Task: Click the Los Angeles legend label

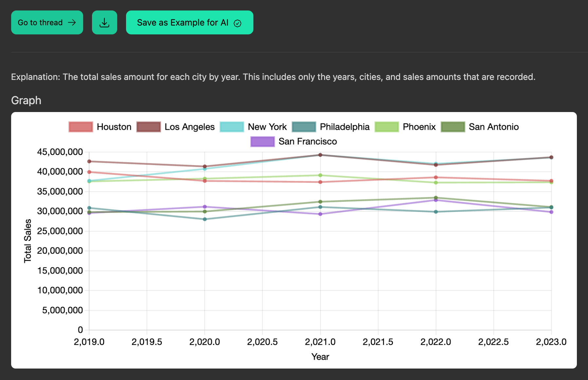Action: pyautogui.click(x=190, y=127)
